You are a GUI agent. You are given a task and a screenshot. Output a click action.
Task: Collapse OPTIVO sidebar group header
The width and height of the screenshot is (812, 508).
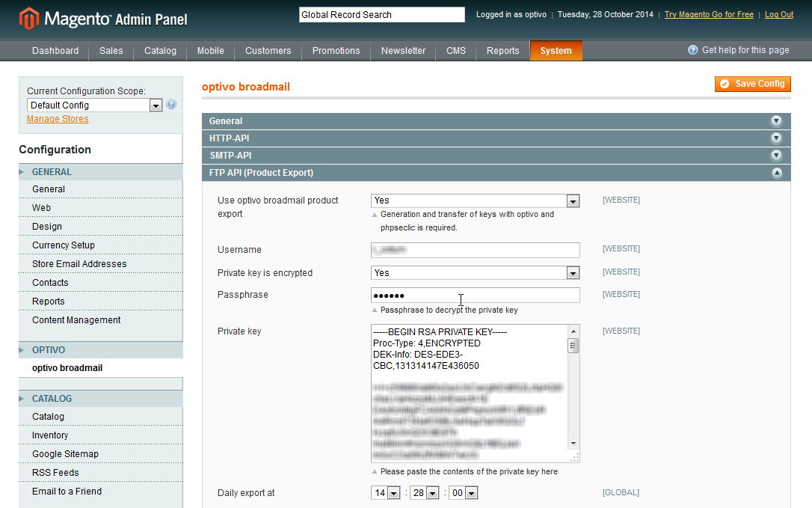100,350
